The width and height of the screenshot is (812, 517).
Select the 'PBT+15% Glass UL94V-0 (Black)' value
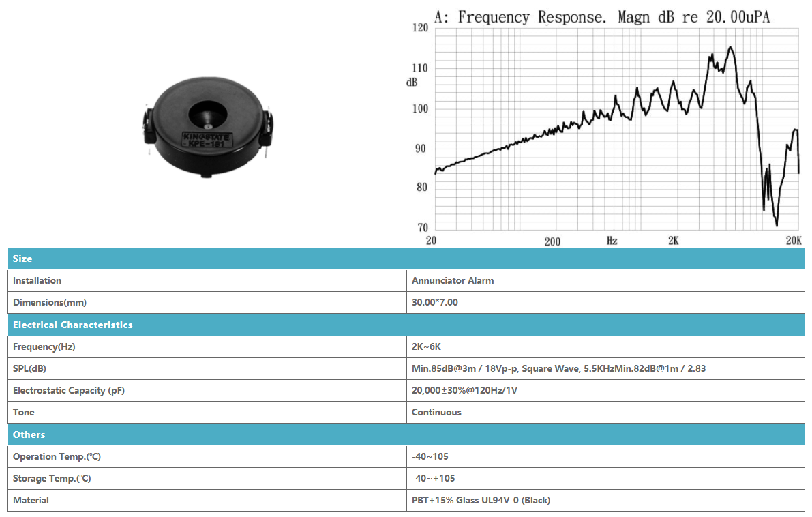click(481, 501)
